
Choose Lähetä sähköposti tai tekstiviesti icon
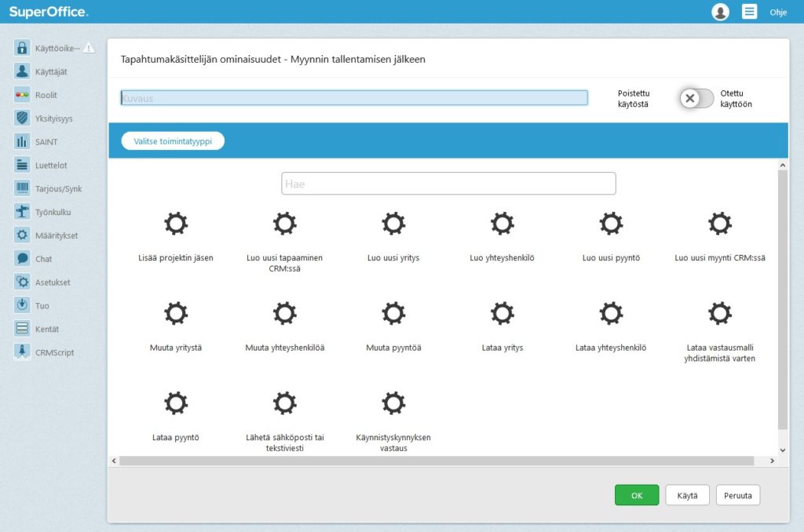pyautogui.click(x=284, y=403)
